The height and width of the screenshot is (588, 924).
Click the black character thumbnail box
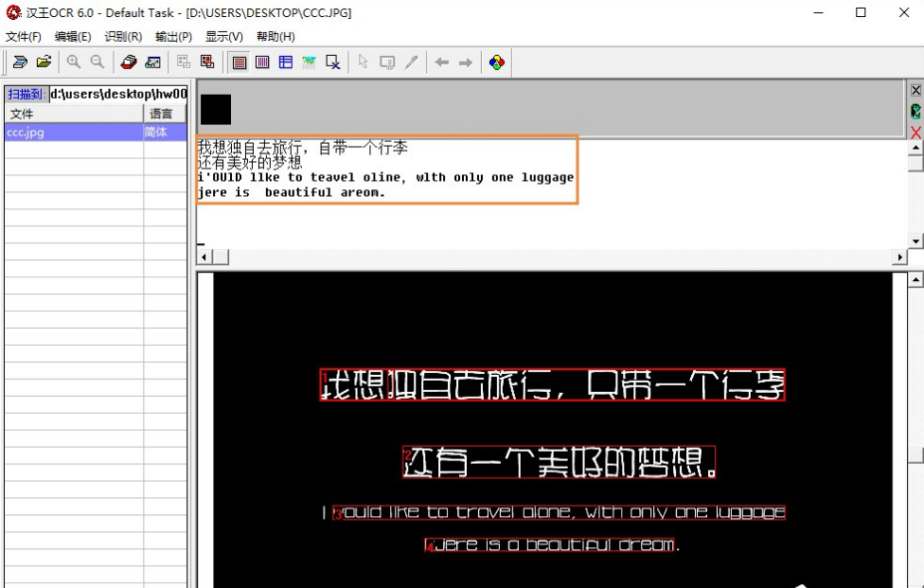coord(216,109)
